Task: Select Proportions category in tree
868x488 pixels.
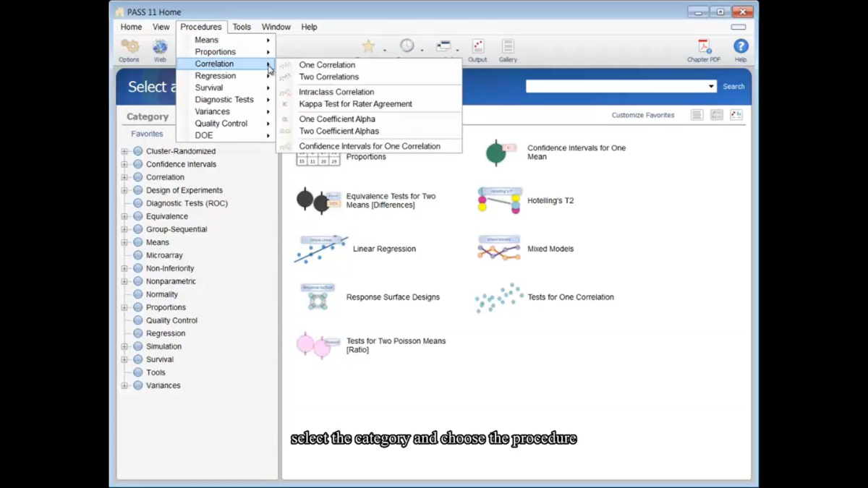Action: 166,307
